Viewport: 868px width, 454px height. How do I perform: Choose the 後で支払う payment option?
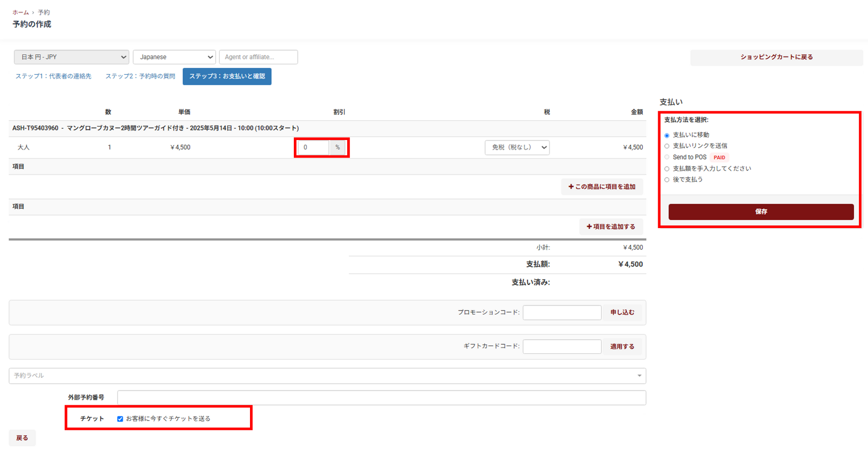pos(667,180)
